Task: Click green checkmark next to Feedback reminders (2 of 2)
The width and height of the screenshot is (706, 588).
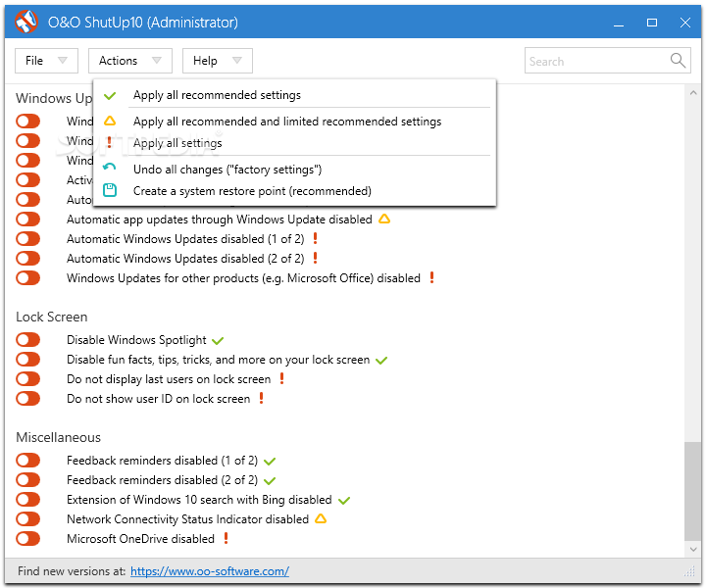Action: coord(270,481)
